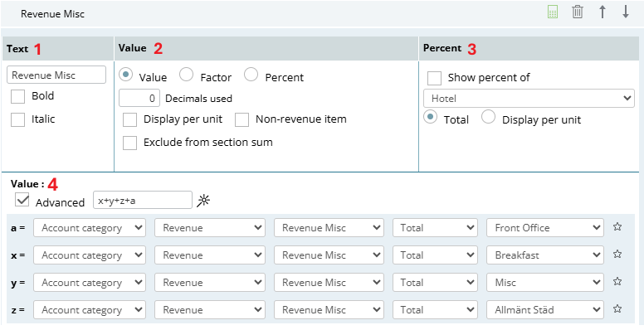Screen dimensions: 644x330
Task: Open Front Office dropdown in row a
Action: [x=545, y=228]
